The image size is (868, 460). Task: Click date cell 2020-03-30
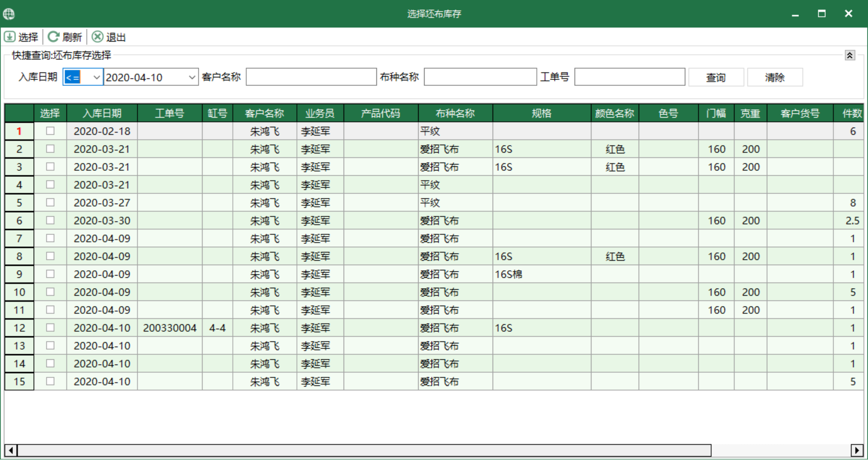[102, 221]
